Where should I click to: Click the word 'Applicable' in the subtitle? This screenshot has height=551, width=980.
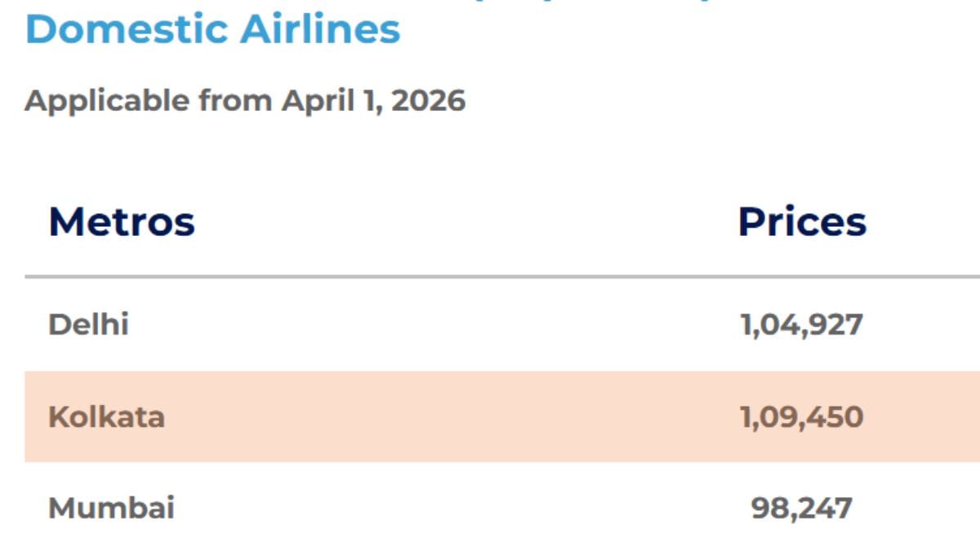107,101
